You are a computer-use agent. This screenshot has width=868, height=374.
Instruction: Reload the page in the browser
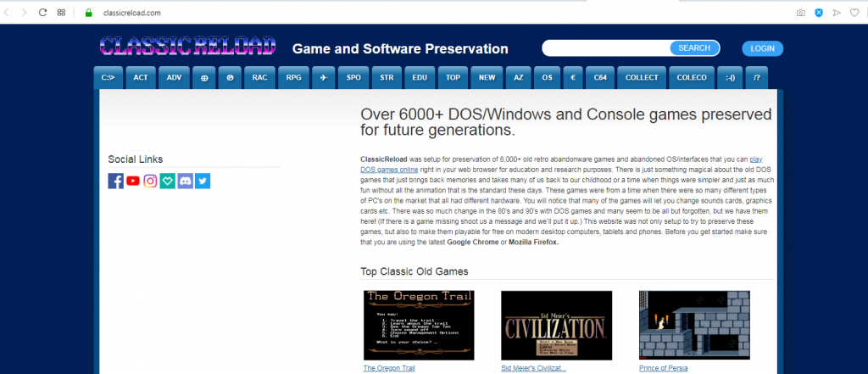click(42, 12)
